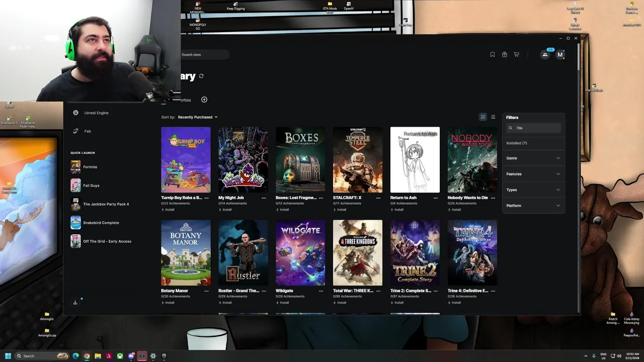The image size is (644, 362).
Task: Click the Windows Start button
Action: [x=8, y=356]
